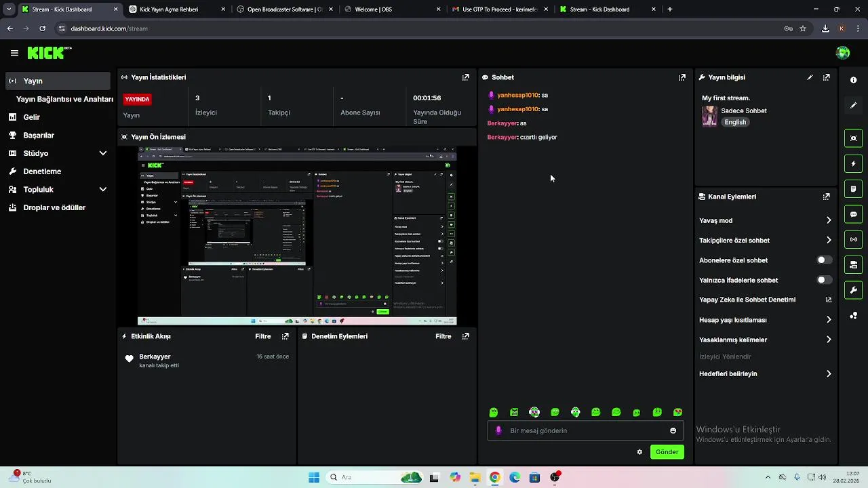Toggle the document widget icon in sidebar

[x=853, y=188]
